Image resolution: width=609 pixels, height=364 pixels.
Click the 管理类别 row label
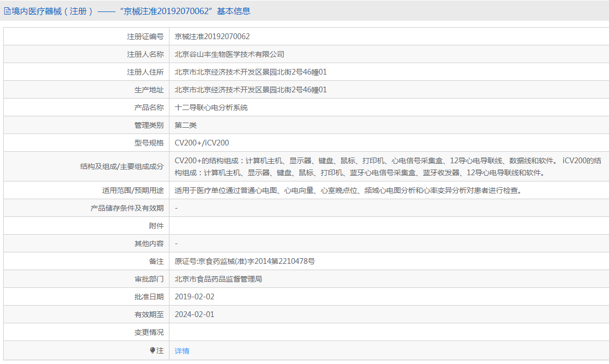coord(149,125)
